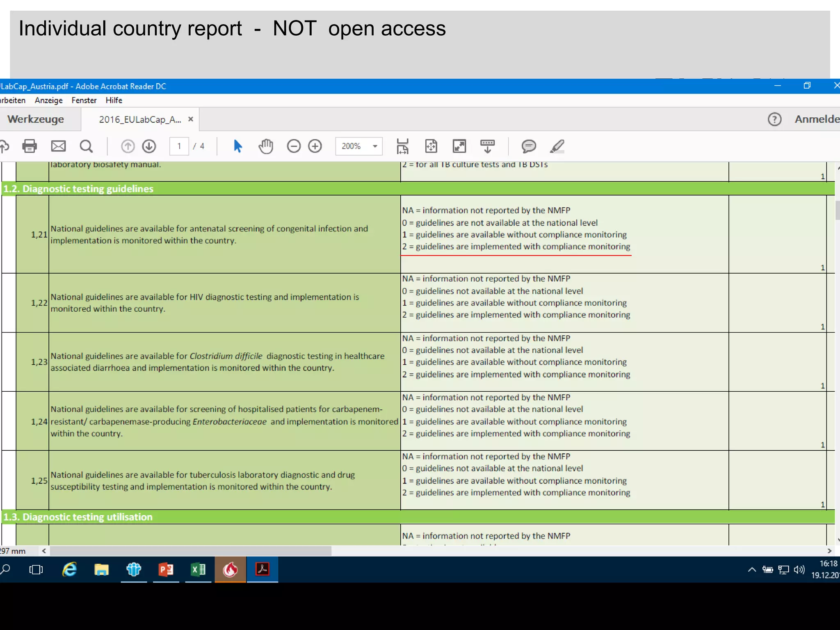
Task: Activate the hand pan tool
Action: [x=266, y=146]
